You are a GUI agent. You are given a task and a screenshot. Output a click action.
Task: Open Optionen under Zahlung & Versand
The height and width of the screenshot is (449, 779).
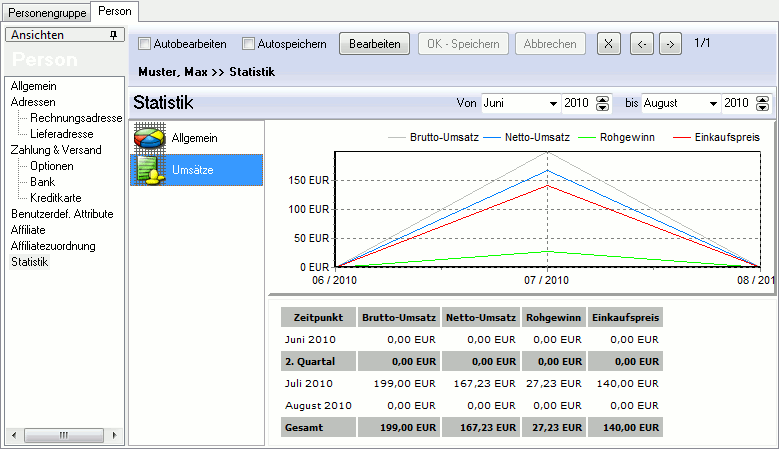click(x=52, y=166)
